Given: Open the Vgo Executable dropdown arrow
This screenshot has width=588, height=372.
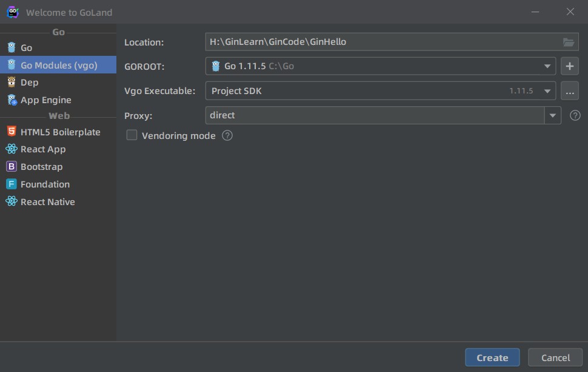Looking at the screenshot, I should [547, 91].
